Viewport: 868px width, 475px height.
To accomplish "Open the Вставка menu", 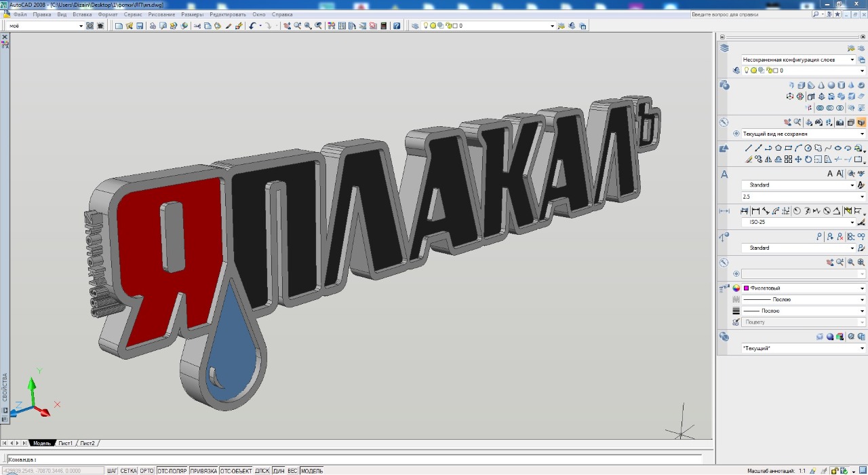I will (x=82, y=14).
